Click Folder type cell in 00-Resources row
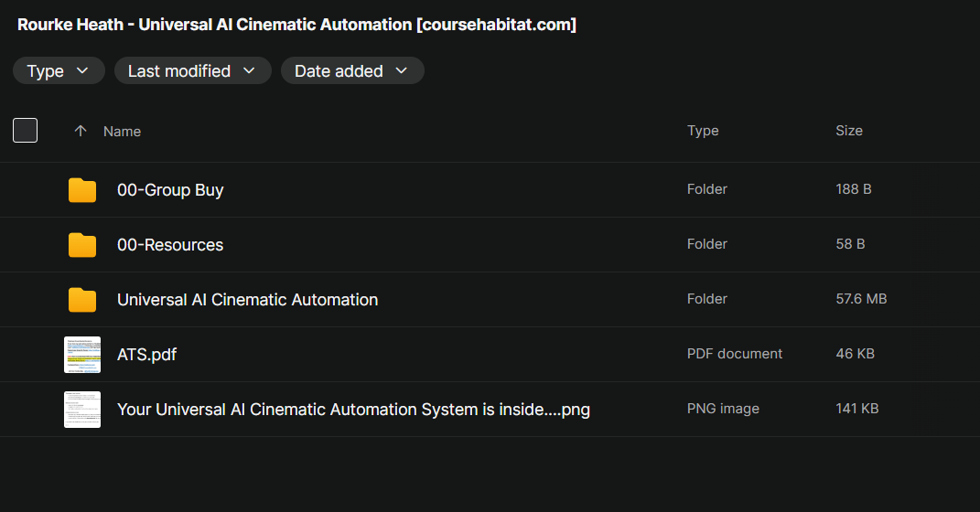 pyautogui.click(x=707, y=244)
